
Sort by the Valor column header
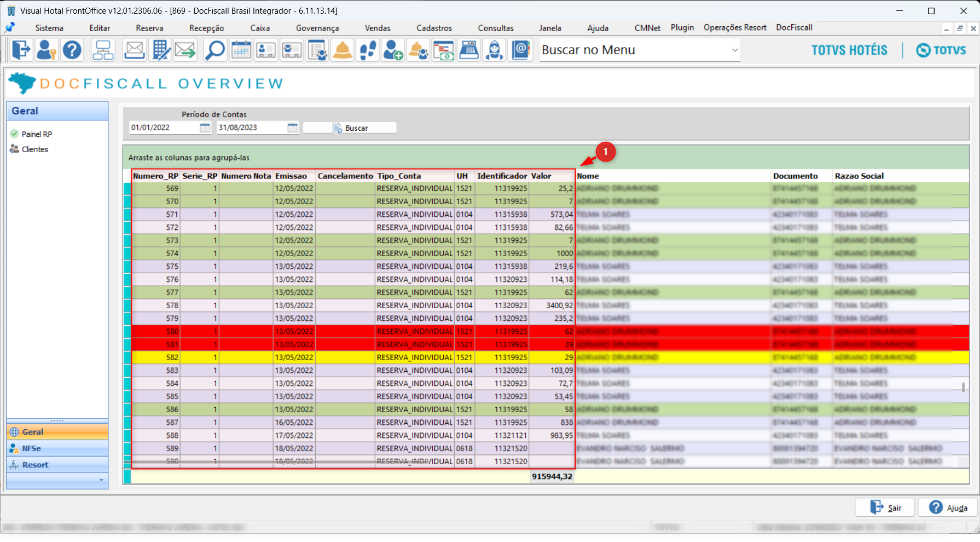[x=552, y=176]
